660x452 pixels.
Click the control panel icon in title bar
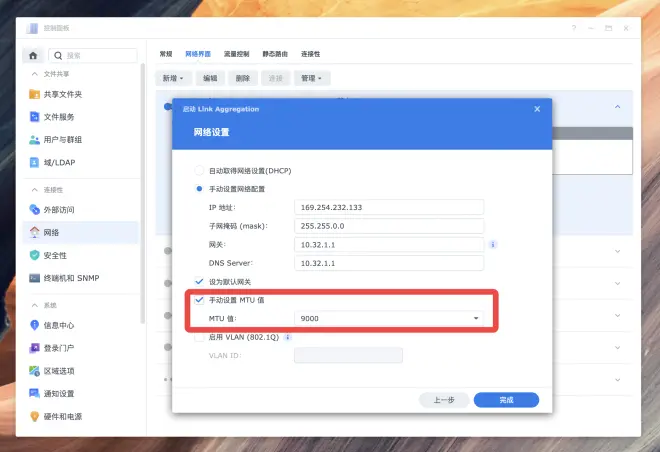click(32, 28)
